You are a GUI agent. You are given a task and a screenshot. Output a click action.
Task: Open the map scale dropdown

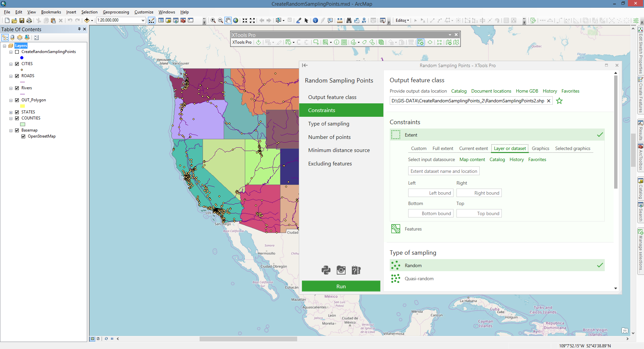coord(143,20)
